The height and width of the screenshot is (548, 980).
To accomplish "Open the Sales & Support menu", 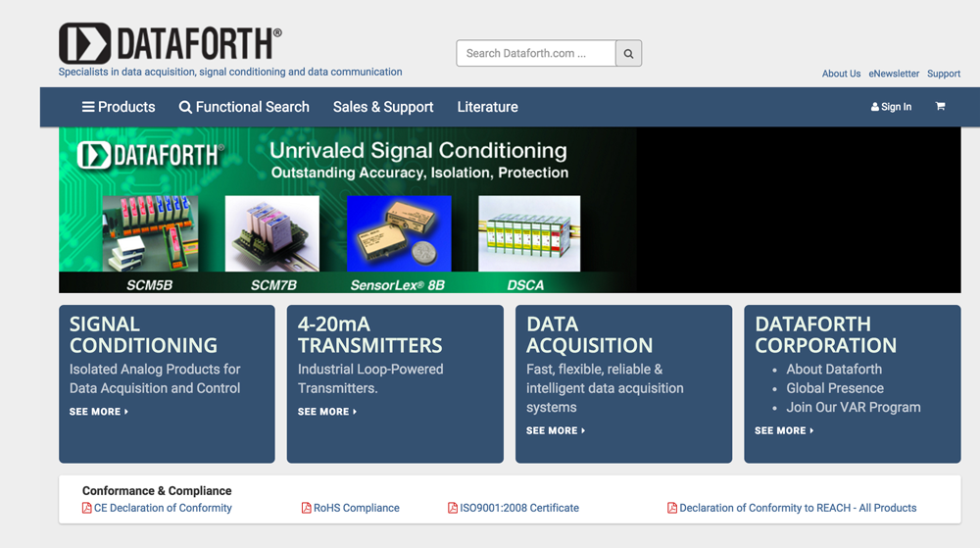I will 383,107.
